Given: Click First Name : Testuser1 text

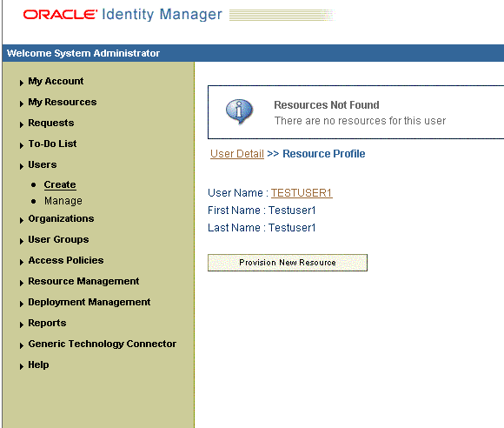Looking at the screenshot, I should [262, 211].
